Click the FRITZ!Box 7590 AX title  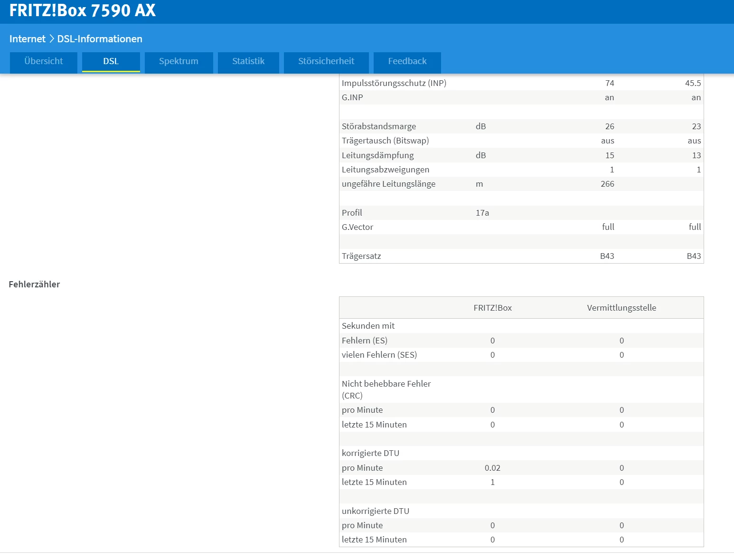tap(83, 10)
